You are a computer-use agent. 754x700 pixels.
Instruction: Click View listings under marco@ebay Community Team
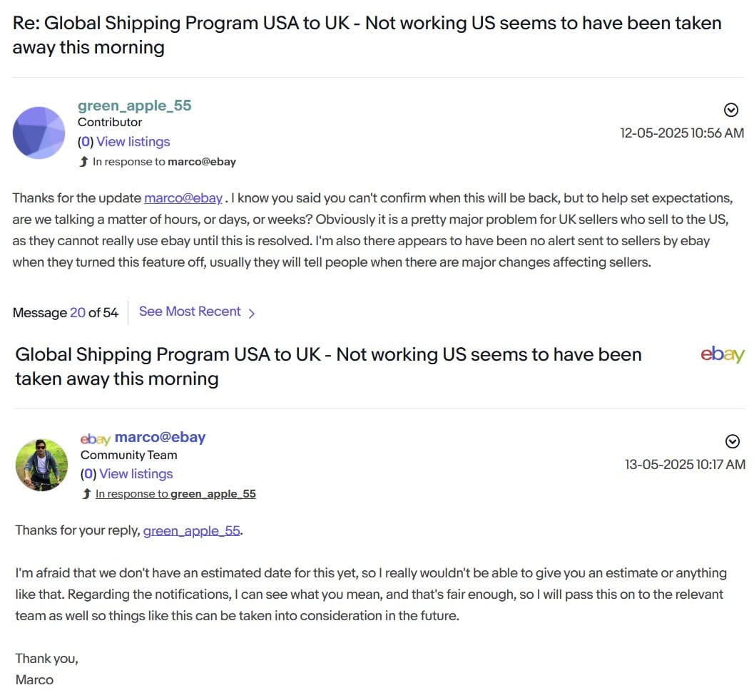coord(136,474)
